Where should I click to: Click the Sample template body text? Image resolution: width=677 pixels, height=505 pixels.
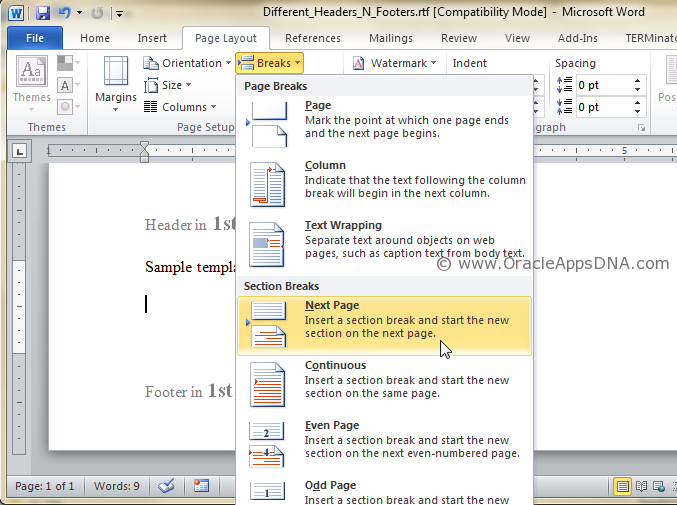190,268
